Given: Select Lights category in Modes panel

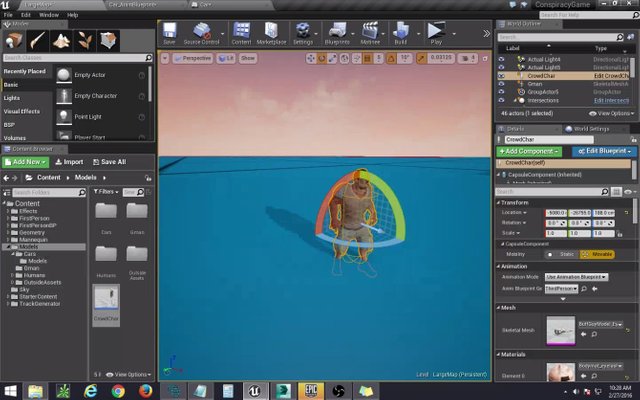Looking at the screenshot, I should (12, 98).
